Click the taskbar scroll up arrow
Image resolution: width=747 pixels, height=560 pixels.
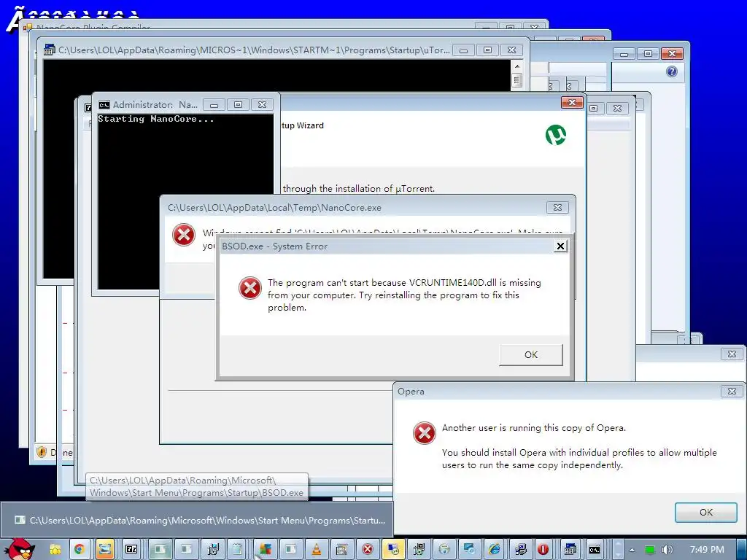[617, 544]
